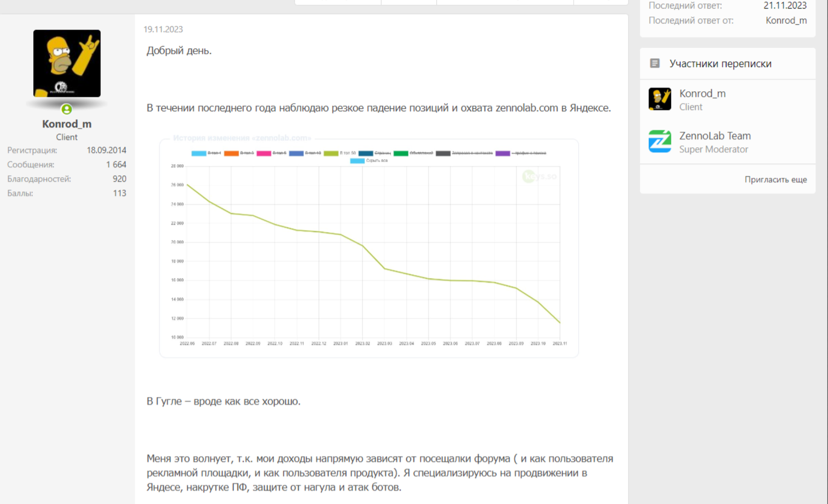Click the ZennoLab Team logo avatar
The image size is (828, 504).
click(659, 141)
